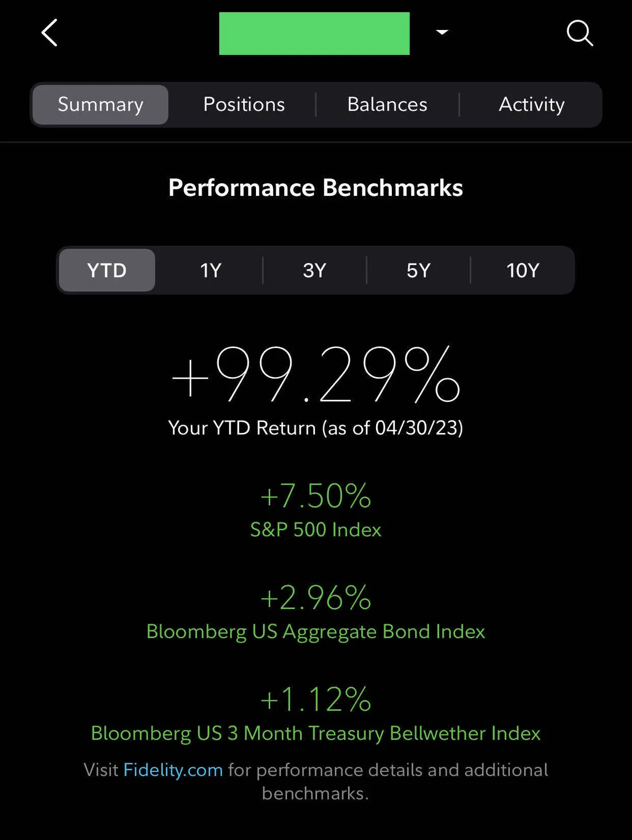Open search with the magnifier icon
632x840 pixels.
[x=579, y=33]
